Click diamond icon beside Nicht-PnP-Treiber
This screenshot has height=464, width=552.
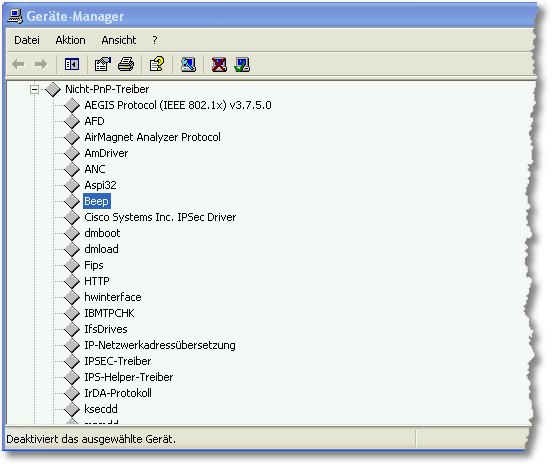pyautogui.click(x=53, y=89)
